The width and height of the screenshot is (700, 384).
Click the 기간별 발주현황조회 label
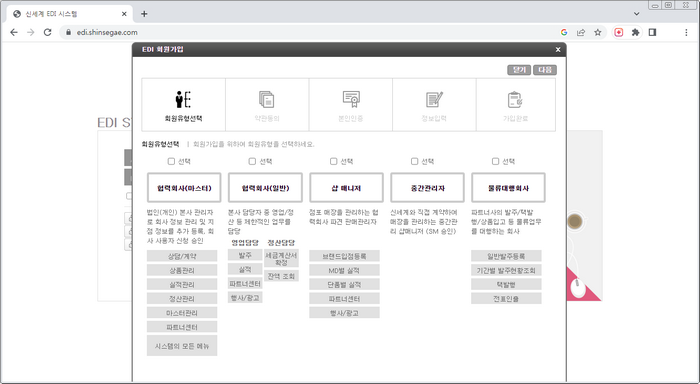pos(506,270)
